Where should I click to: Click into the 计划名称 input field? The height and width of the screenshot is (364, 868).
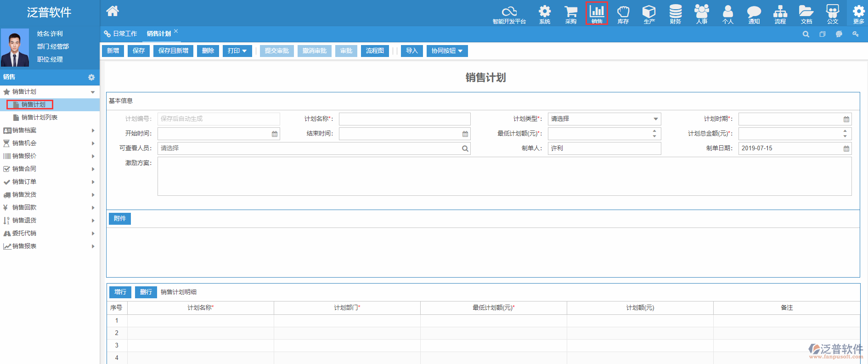(x=404, y=119)
